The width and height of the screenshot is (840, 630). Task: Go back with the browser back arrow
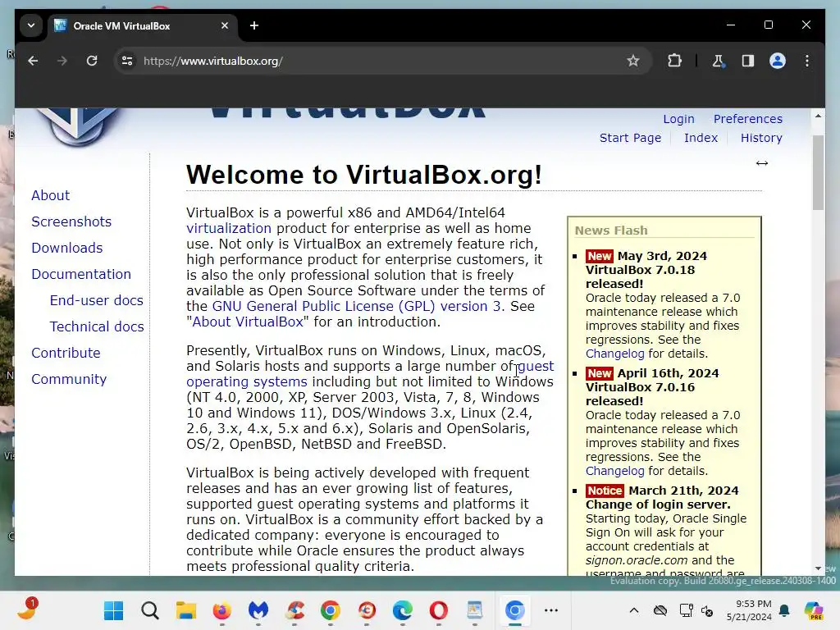tap(33, 61)
